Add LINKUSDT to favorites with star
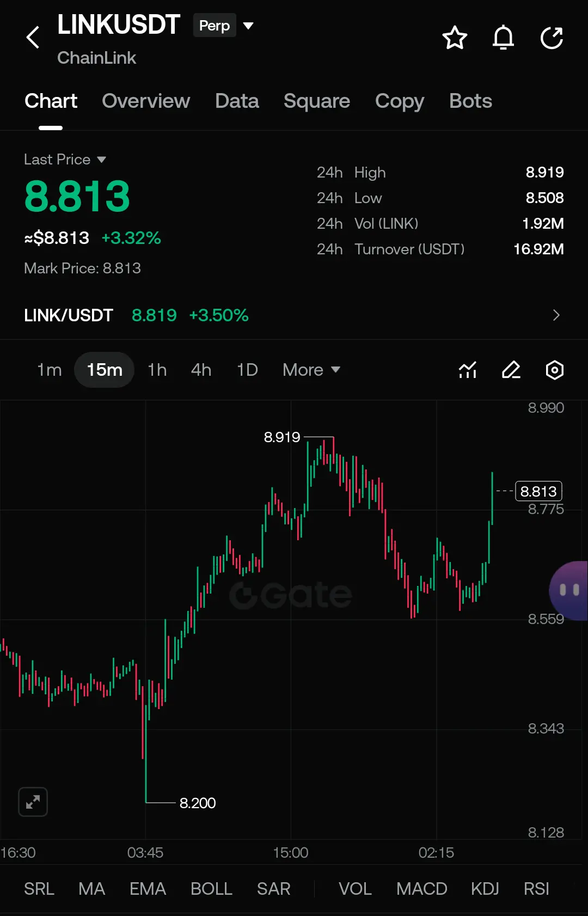This screenshot has height=916, width=588. coord(455,38)
